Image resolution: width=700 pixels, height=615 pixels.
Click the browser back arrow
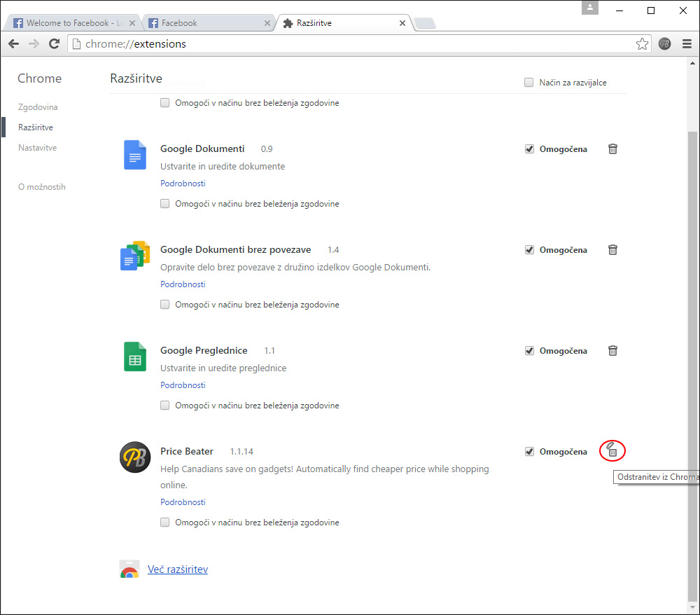click(x=14, y=43)
